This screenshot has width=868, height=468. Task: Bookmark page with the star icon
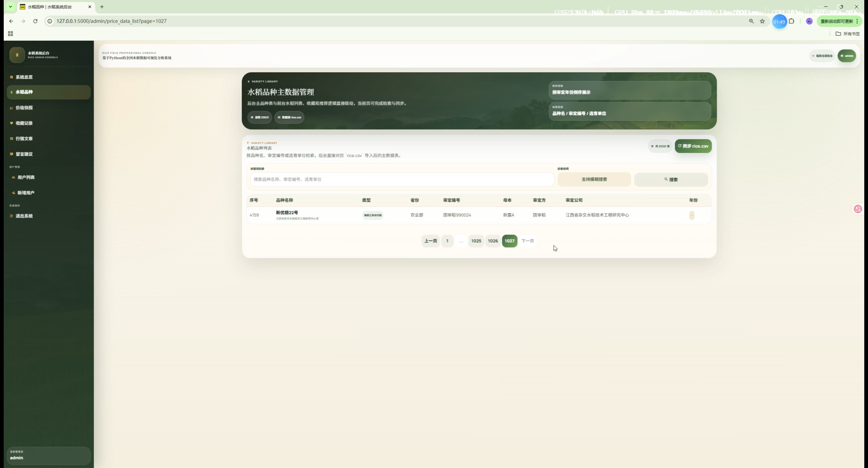pyautogui.click(x=762, y=21)
